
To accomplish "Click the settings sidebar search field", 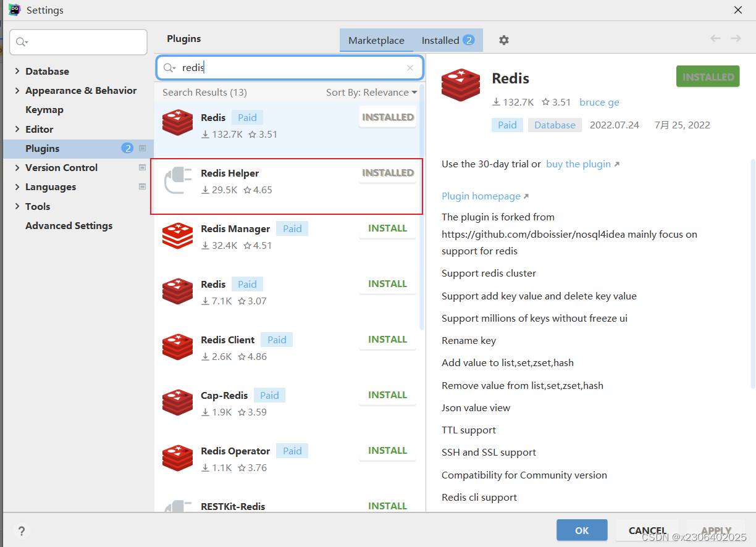I will pyautogui.click(x=78, y=42).
